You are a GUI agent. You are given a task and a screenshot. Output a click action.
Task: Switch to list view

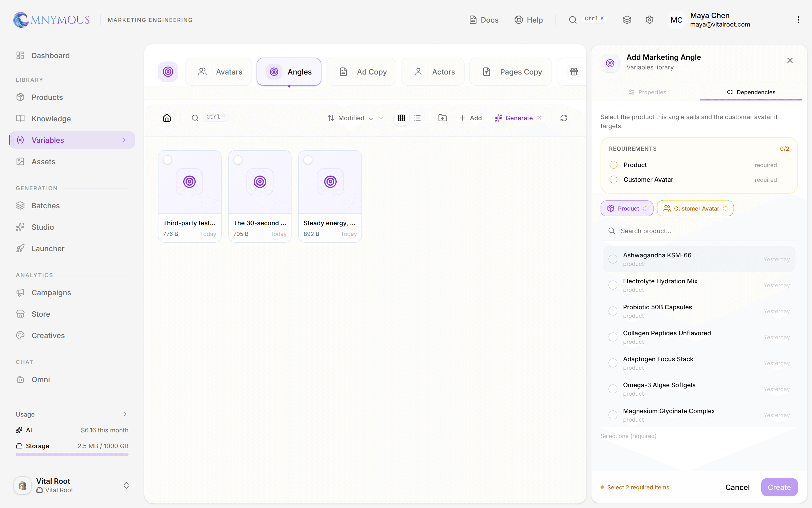pos(417,118)
